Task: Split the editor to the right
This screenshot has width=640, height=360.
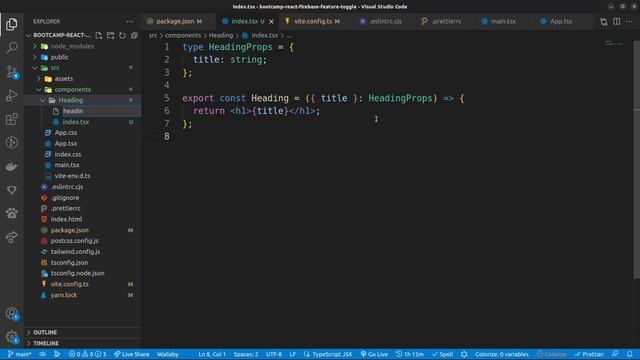Action: point(617,21)
